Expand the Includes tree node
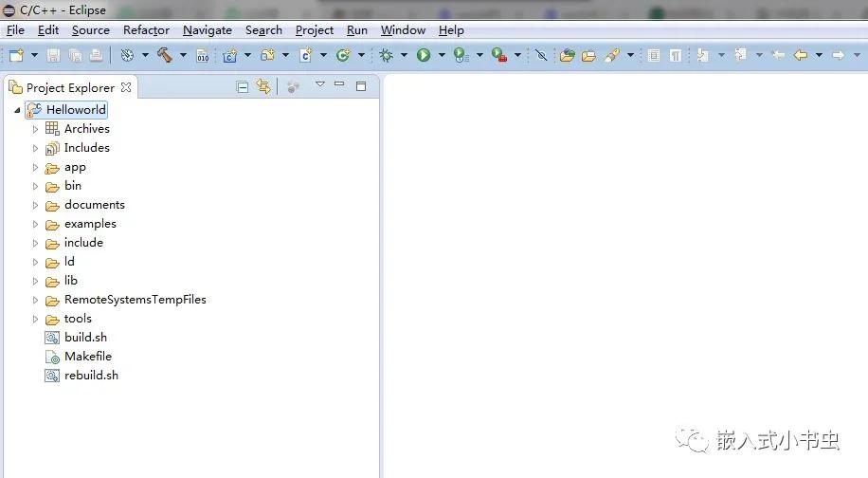868x478 pixels. pyautogui.click(x=35, y=149)
